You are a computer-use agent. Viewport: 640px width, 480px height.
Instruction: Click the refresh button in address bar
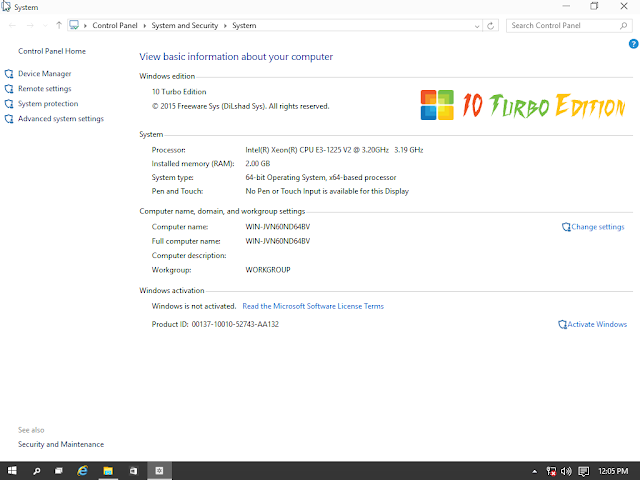tap(491, 26)
